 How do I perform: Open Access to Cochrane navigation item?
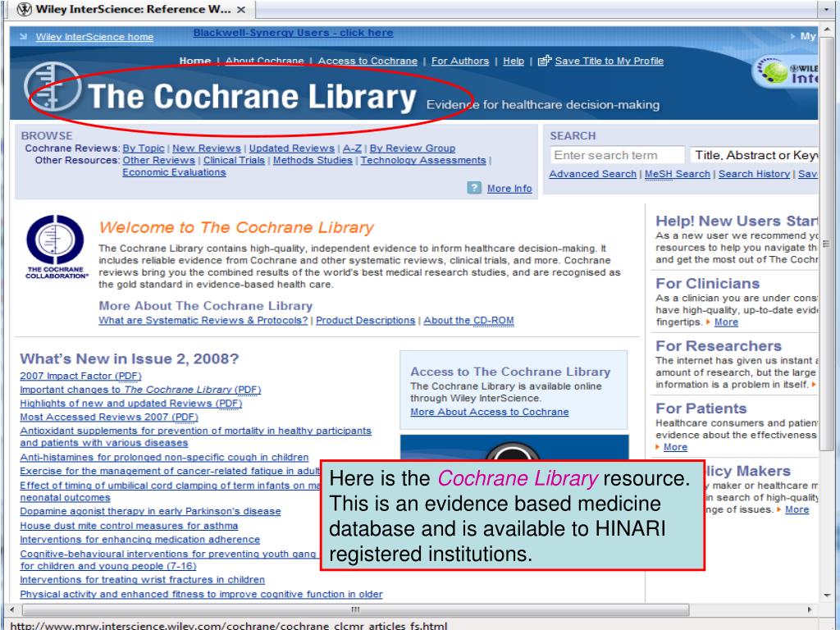pyautogui.click(x=367, y=61)
